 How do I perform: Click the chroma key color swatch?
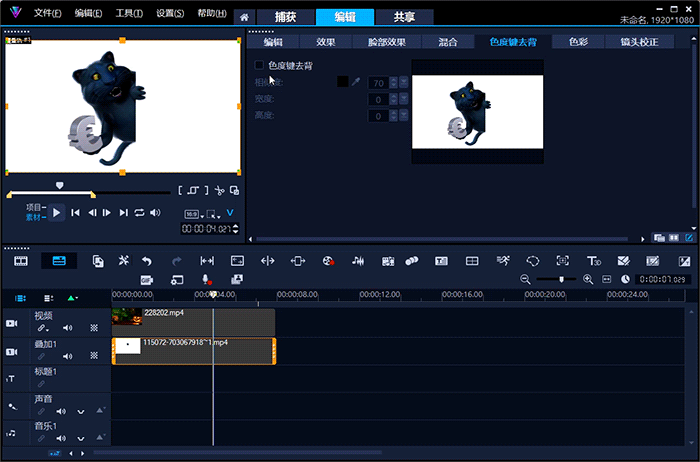coord(343,82)
